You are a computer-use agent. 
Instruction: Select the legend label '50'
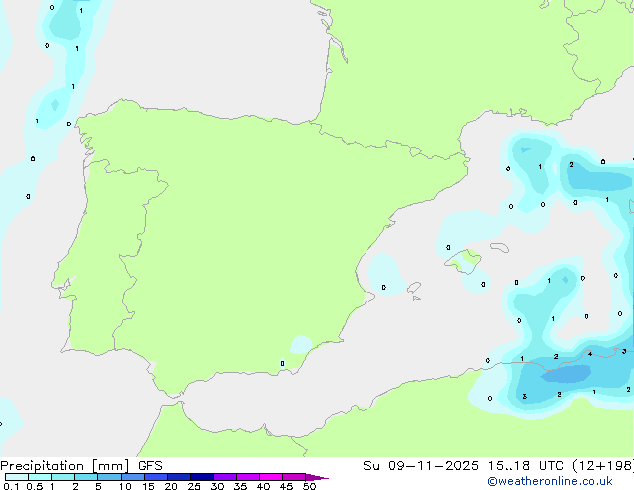[x=309, y=486]
